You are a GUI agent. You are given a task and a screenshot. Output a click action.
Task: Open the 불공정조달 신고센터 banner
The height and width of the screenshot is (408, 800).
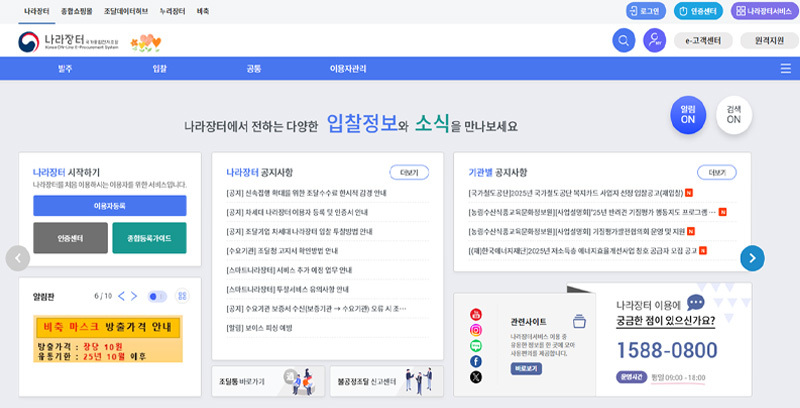click(x=386, y=381)
